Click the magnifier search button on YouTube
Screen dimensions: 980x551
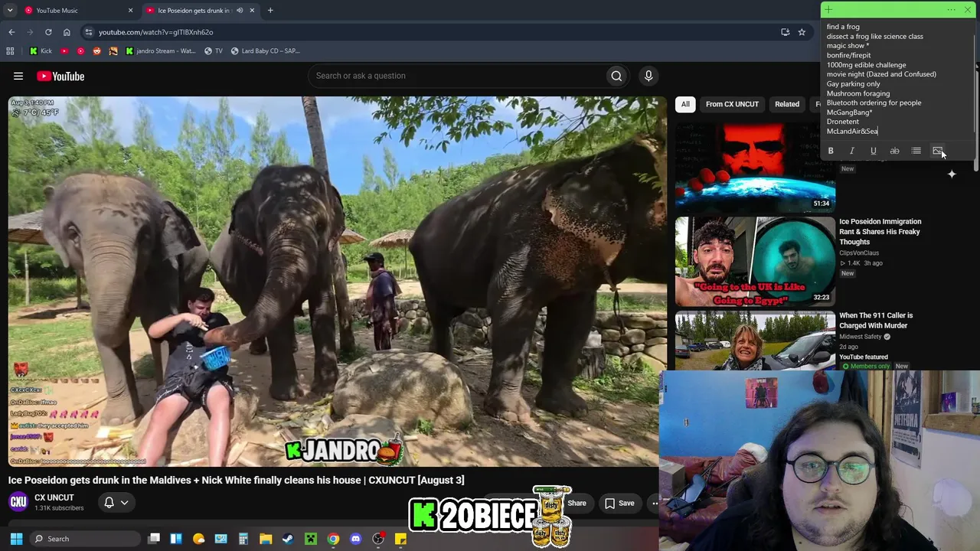(x=616, y=76)
